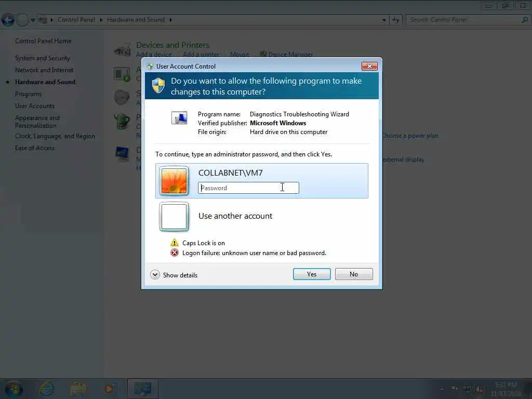The image size is (532, 399).
Task: Open Device Manager link
Action: [x=290, y=55]
